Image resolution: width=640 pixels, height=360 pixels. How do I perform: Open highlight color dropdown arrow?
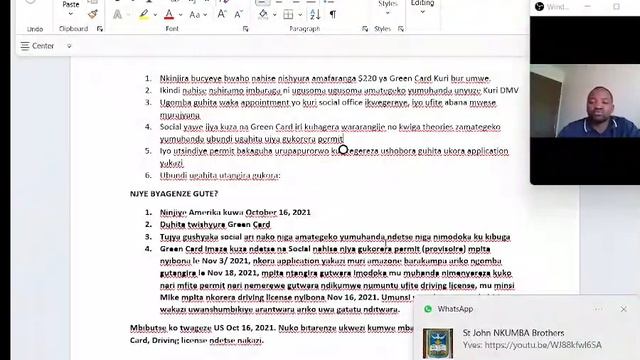tap(155, 15)
